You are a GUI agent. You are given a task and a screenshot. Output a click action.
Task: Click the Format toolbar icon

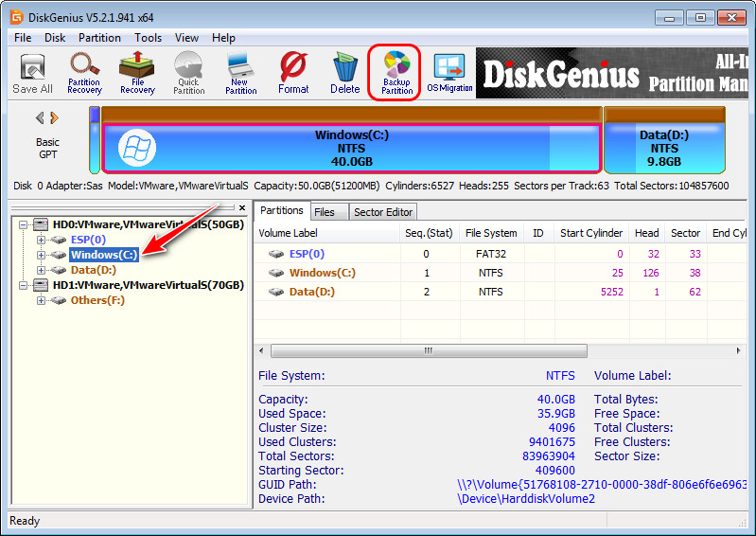pos(293,73)
